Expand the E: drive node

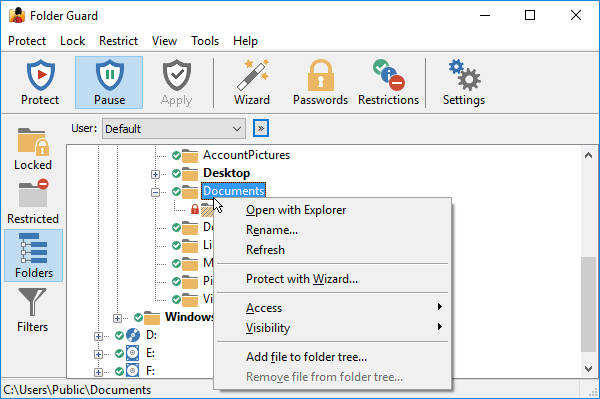click(98, 354)
